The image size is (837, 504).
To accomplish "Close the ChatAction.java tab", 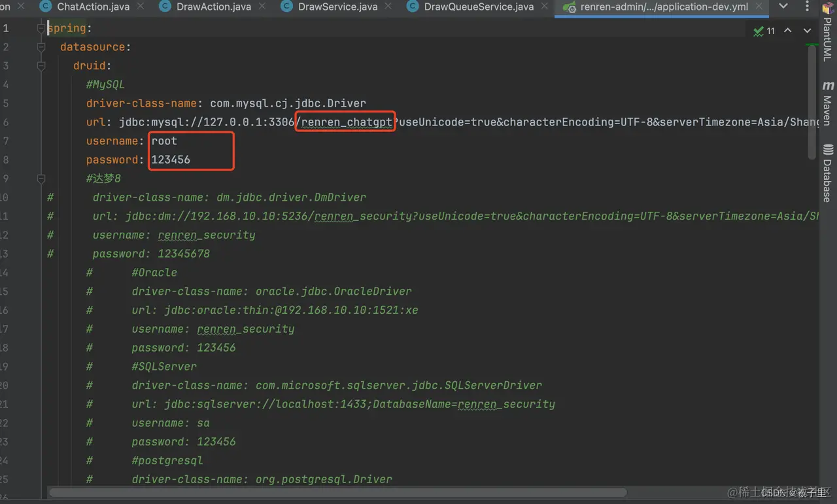I will 142,7.
